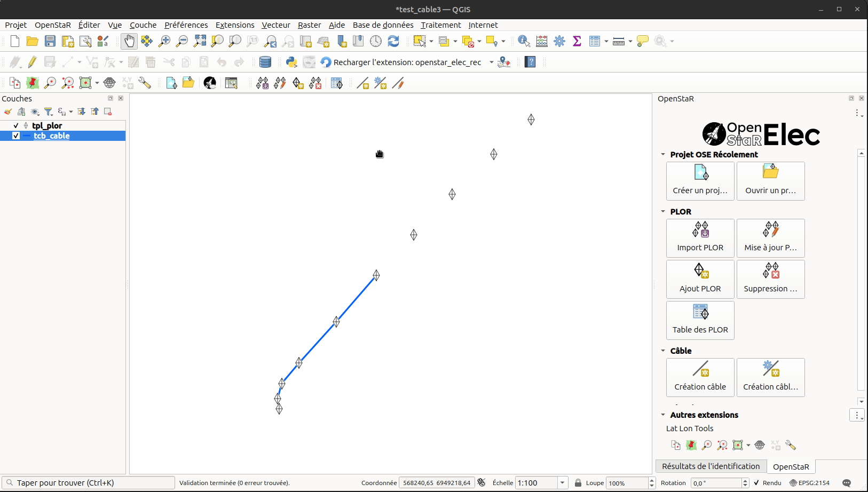Toggle visibility of tpl_plor layer
The width and height of the screenshot is (868, 492).
pyautogui.click(x=16, y=125)
